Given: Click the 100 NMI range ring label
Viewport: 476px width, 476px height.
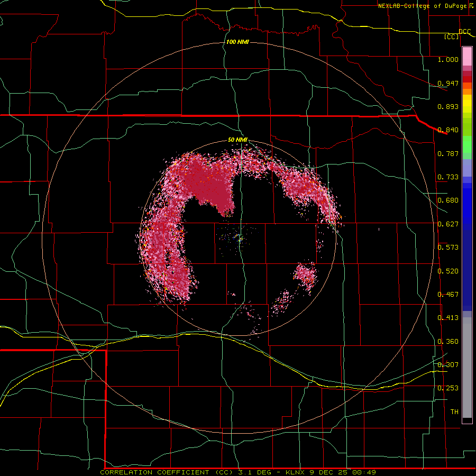Looking at the screenshot, I should [x=237, y=42].
